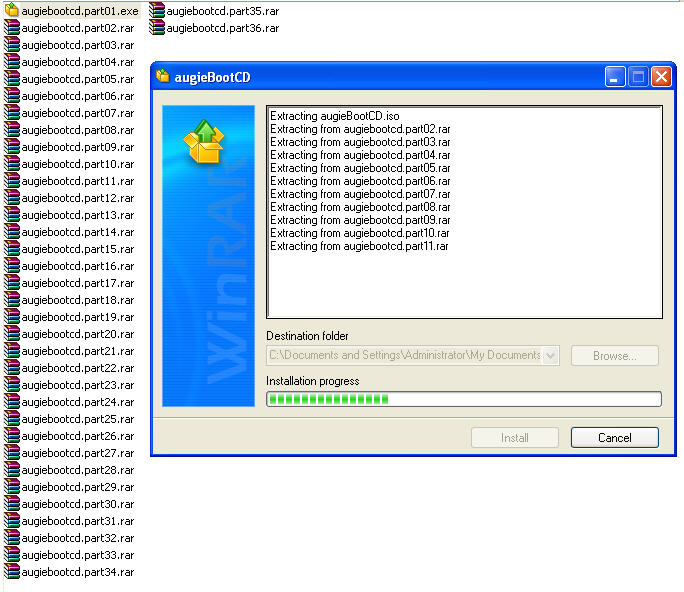684x592 pixels.
Task: Select the RAR icon for augiebootcd.part12.rar
Action: tap(12, 198)
